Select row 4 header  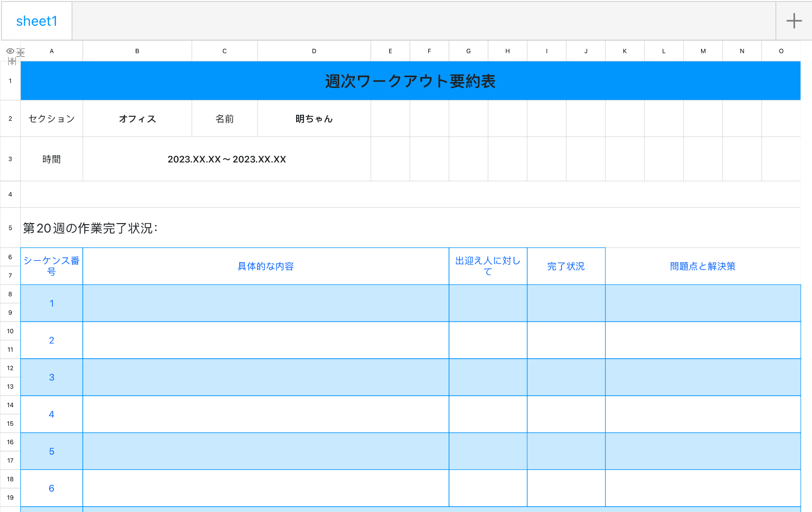(x=10, y=194)
